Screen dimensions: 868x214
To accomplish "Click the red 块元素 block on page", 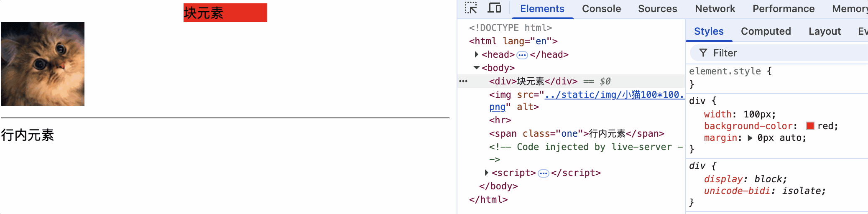I will point(225,13).
